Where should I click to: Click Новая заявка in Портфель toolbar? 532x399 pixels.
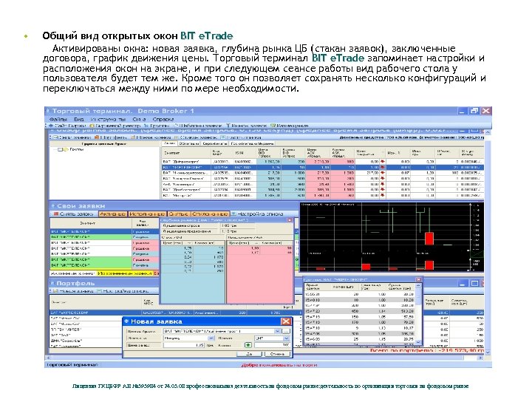pyautogui.click(x=73, y=291)
